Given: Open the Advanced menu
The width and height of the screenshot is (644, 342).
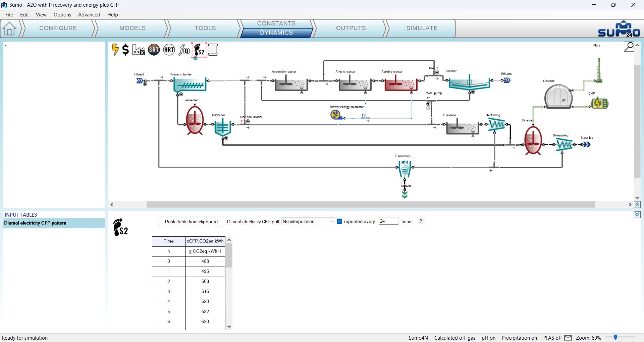Looking at the screenshot, I should click(x=89, y=15).
